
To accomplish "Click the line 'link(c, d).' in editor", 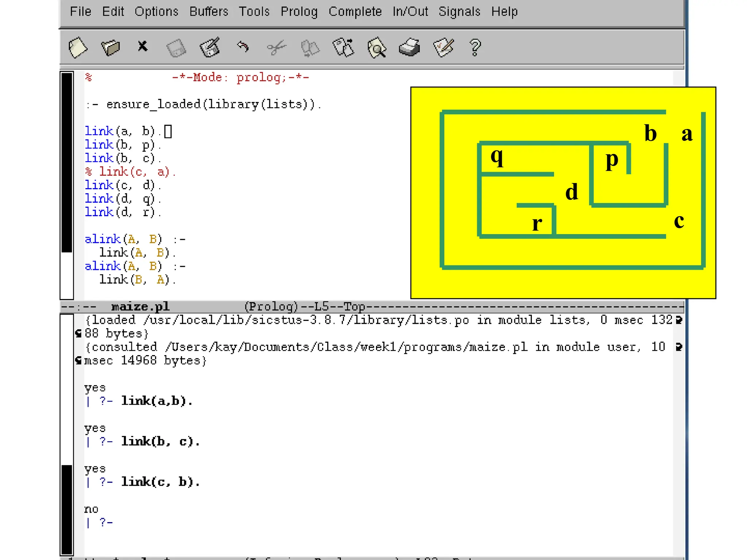I will tap(123, 185).
